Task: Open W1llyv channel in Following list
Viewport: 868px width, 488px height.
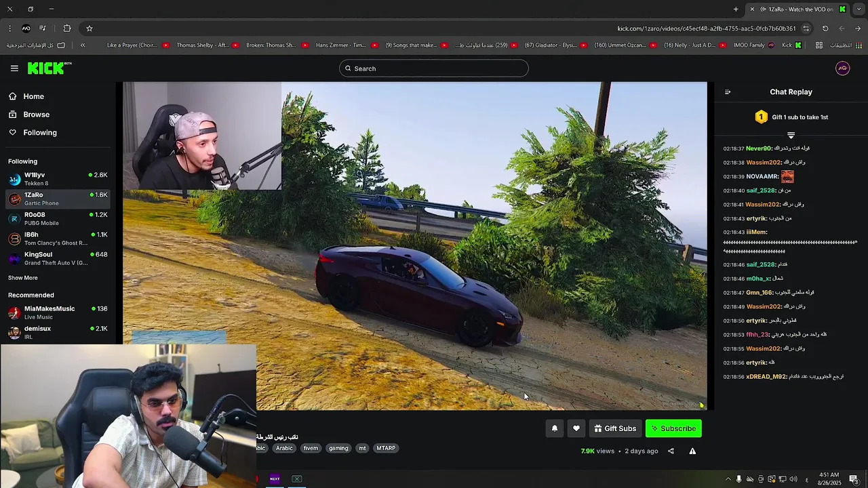Action: (x=58, y=179)
